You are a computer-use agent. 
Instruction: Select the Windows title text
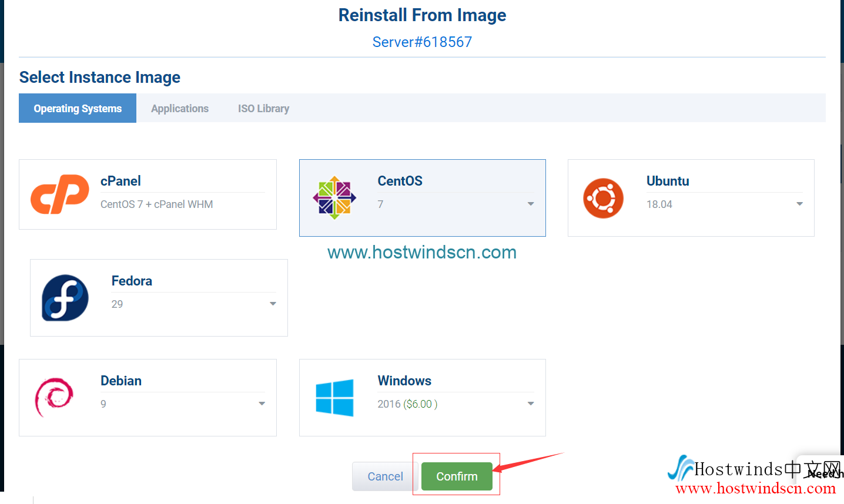tap(404, 381)
